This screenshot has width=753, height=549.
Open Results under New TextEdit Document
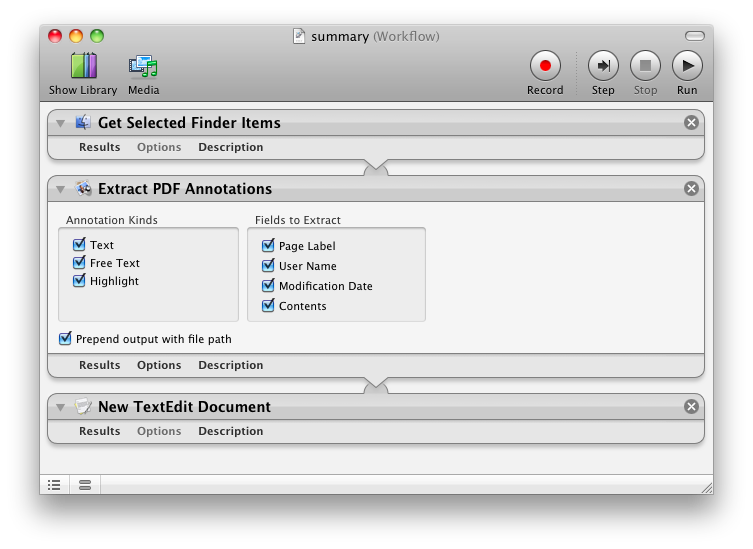99,431
